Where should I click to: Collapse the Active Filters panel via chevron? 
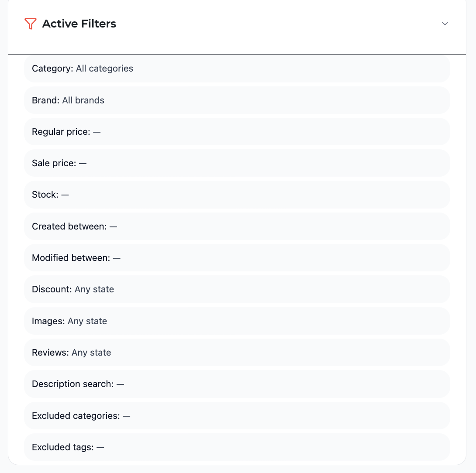pyautogui.click(x=445, y=24)
